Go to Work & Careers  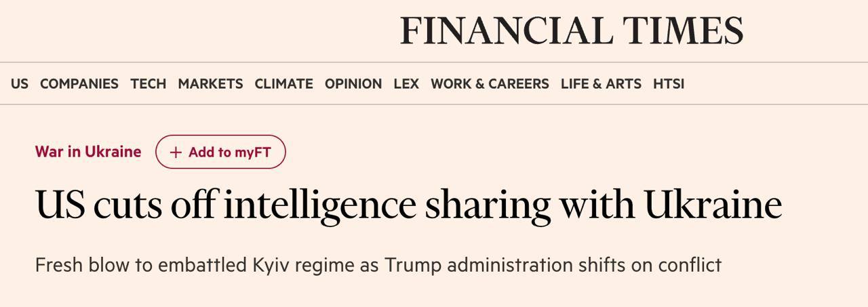(490, 84)
